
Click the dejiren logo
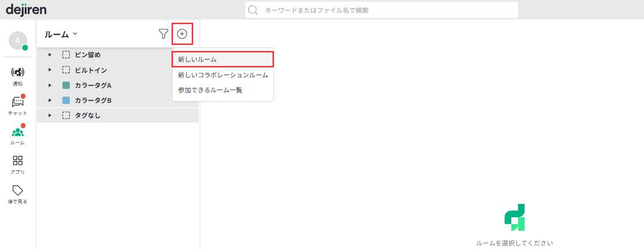point(26,9)
